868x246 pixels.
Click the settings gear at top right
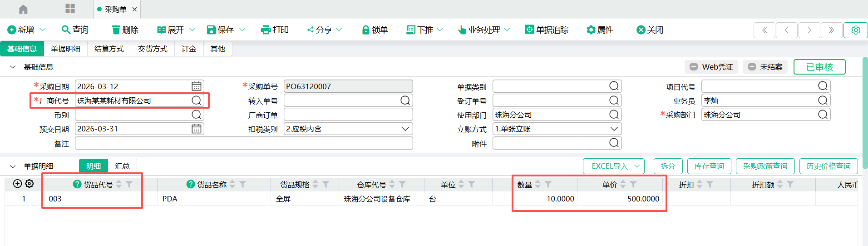[855, 30]
